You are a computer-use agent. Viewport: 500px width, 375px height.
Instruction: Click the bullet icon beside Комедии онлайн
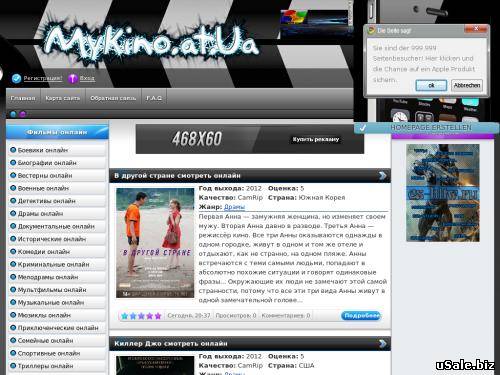click(x=13, y=251)
